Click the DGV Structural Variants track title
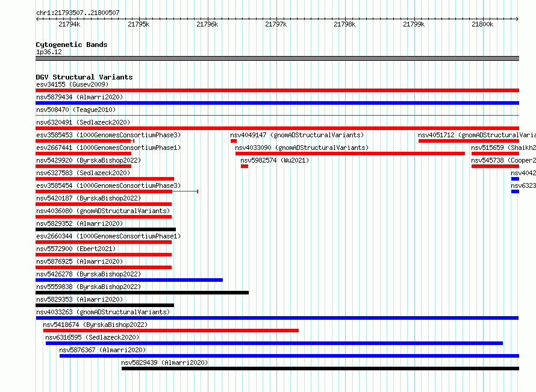 [x=84, y=77]
